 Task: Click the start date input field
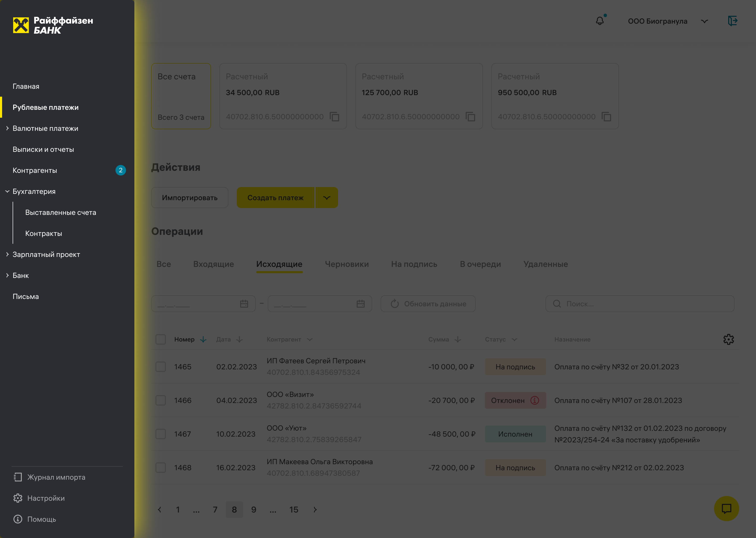203,304
